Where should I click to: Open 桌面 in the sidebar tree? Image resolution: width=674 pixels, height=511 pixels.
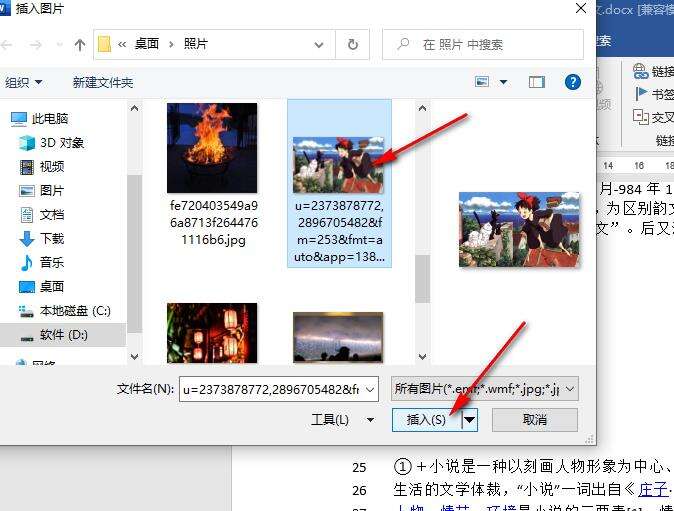point(52,286)
